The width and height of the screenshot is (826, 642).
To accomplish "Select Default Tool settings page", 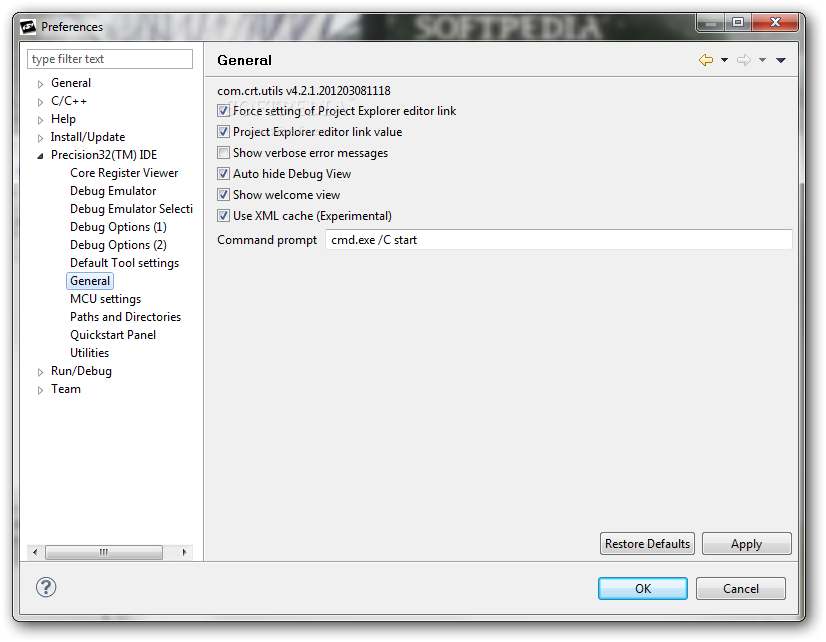I will click(x=124, y=263).
